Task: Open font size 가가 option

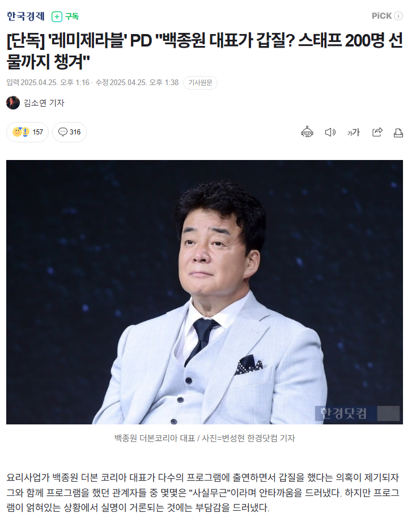Action: 353,133
